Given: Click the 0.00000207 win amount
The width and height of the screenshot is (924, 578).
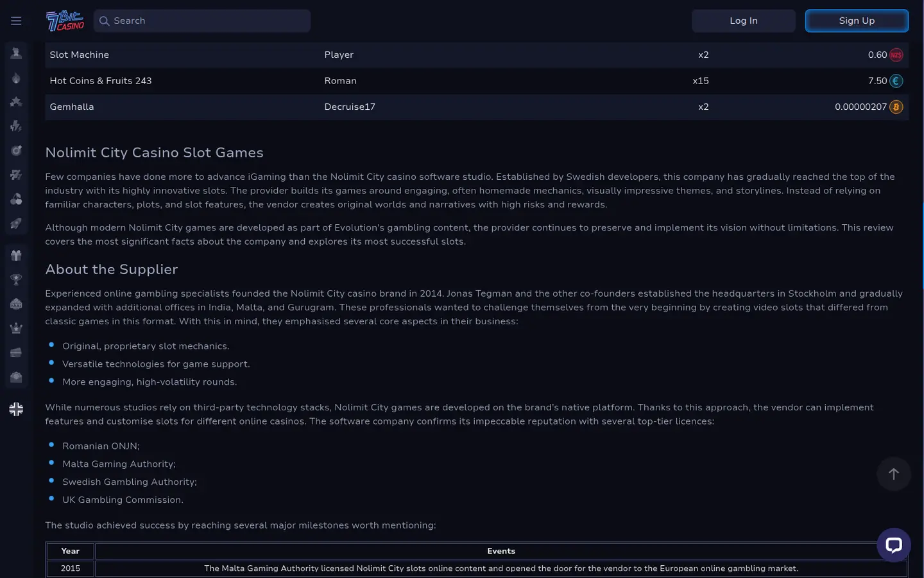Looking at the screenshot, I should click(860, 107).
